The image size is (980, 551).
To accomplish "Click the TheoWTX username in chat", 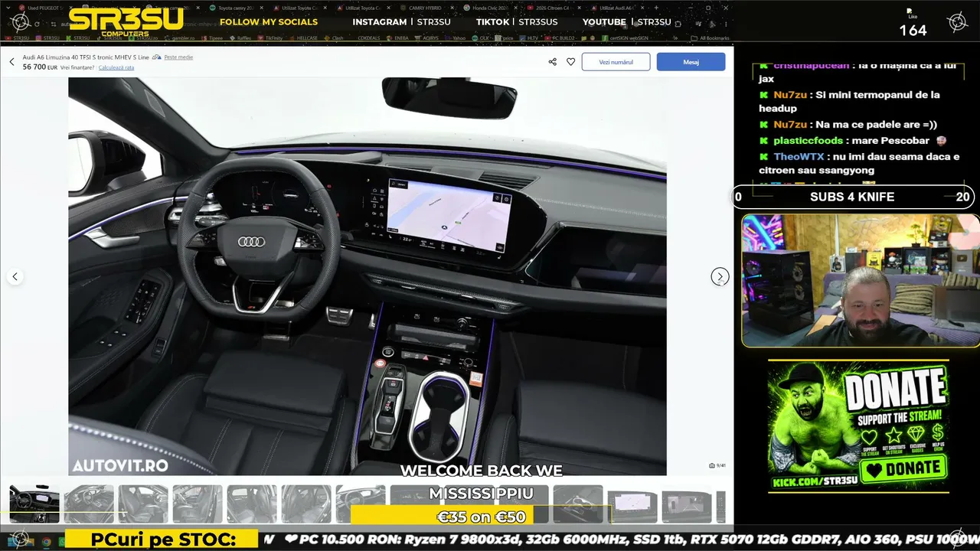I will 798,157.
